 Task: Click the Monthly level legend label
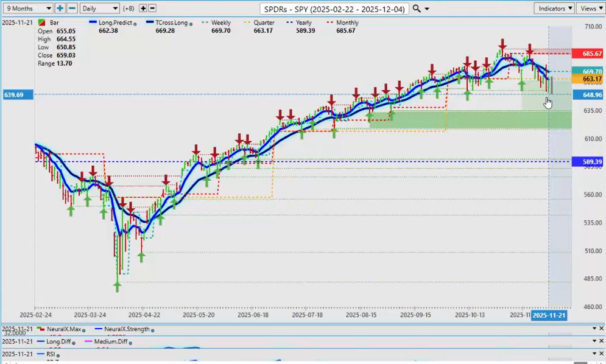[347, 23]
